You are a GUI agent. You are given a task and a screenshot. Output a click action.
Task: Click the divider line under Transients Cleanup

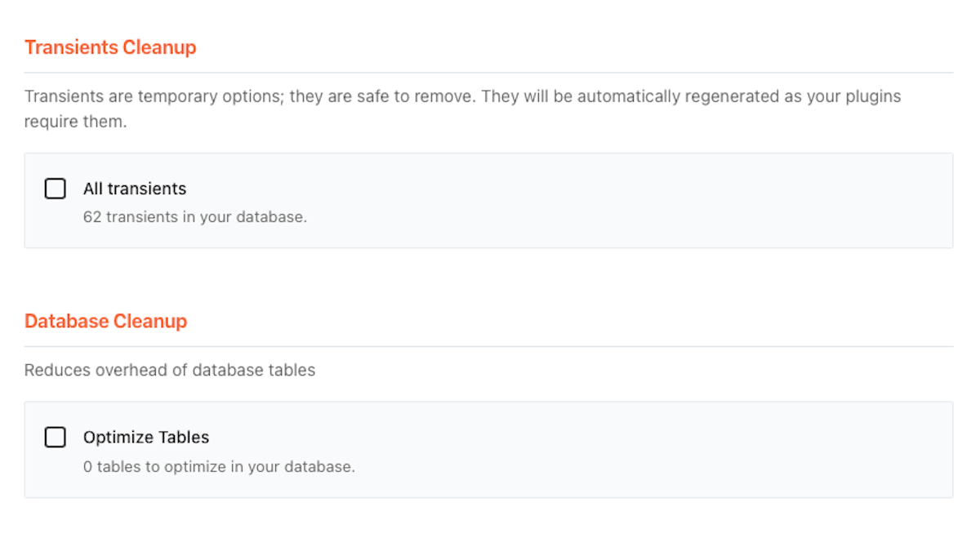(488, 73)
